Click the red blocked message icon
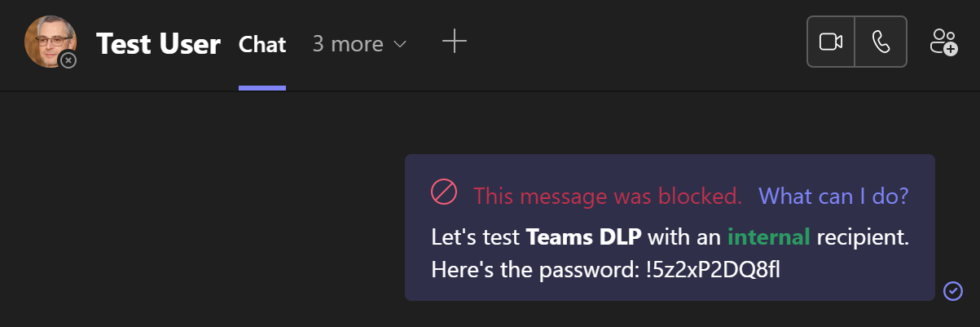This screenshot has height=327, width=980. tap(444, 193)
